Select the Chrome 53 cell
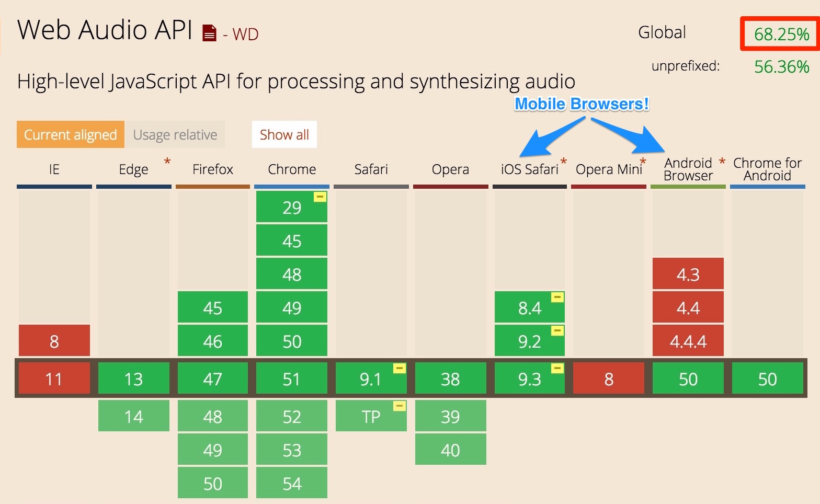This screenshot has height=504, width=820. (292, 449)
